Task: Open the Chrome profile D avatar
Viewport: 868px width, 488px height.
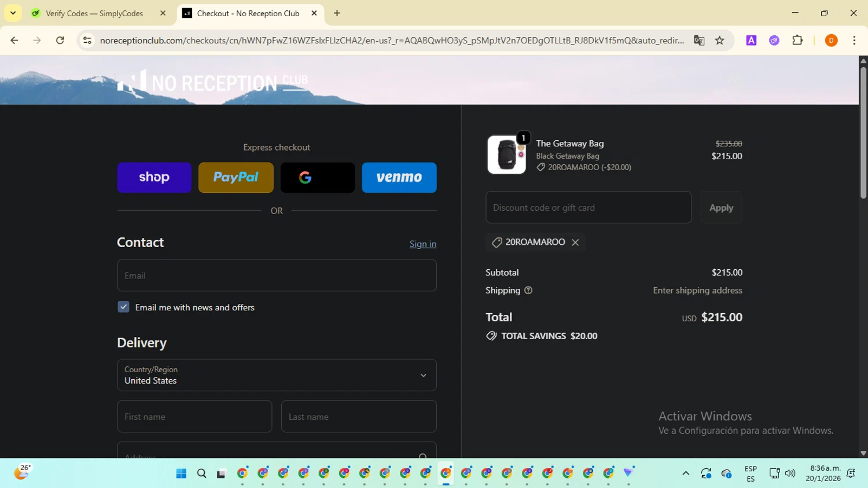Action: [x=831, y=41]
